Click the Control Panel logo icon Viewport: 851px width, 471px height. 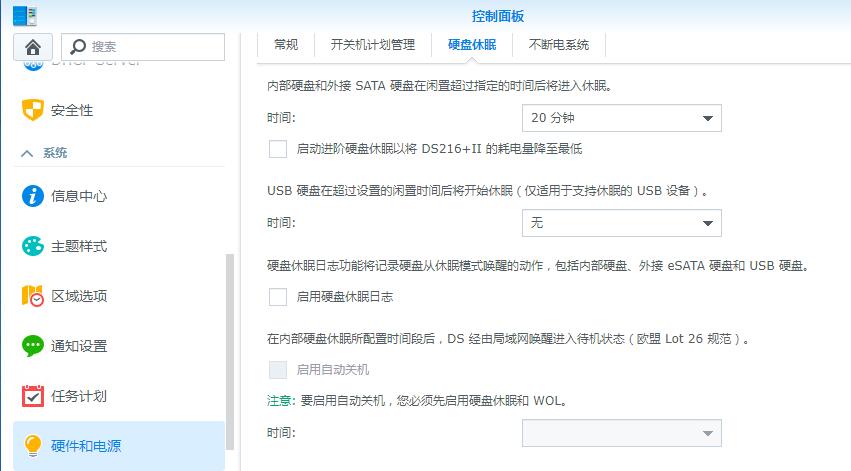click(x=24, y=15)
